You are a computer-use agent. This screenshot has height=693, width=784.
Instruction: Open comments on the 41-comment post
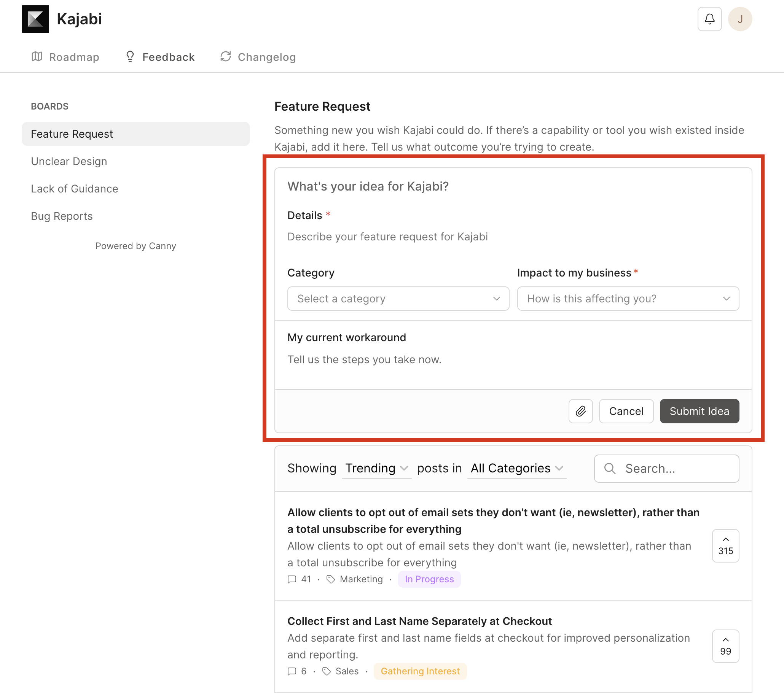click(299, 579)
